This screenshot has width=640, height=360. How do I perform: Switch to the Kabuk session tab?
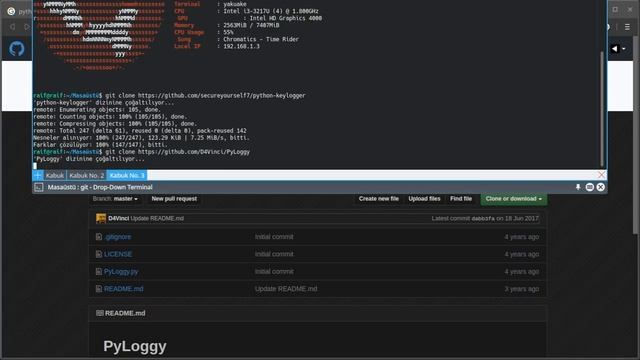coord(55,175)
